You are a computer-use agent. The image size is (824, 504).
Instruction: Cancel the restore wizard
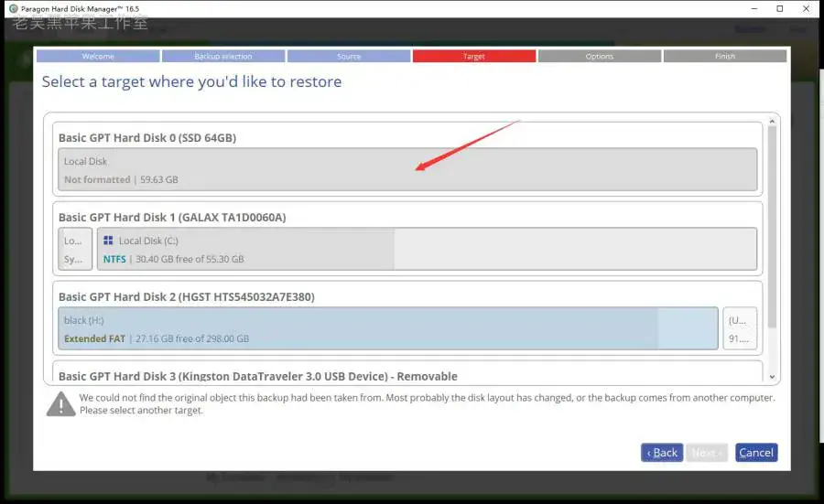click(x=756, y=453)
